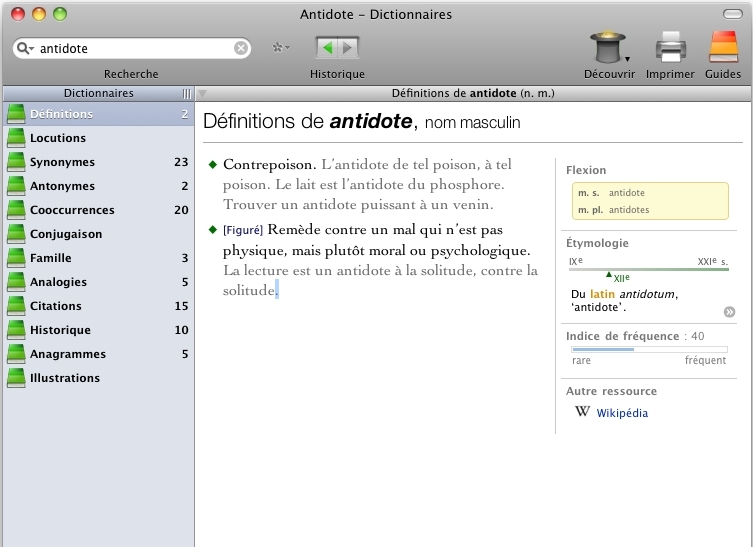
Task: Clear the search field with X button
Action: coord(241,48)
